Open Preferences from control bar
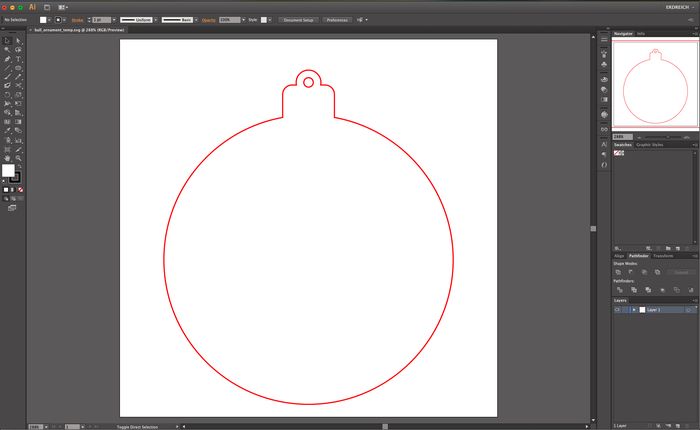700x430 pixels. pyautogui.click(x=337, y=19)
